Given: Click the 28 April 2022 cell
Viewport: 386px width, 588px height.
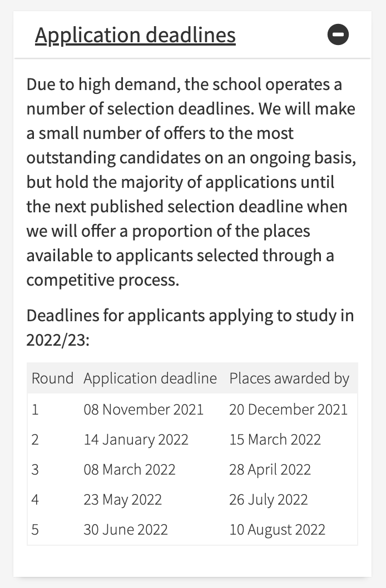Looking at the screenshot, I should pyautogui.click(x=270, y=469).
